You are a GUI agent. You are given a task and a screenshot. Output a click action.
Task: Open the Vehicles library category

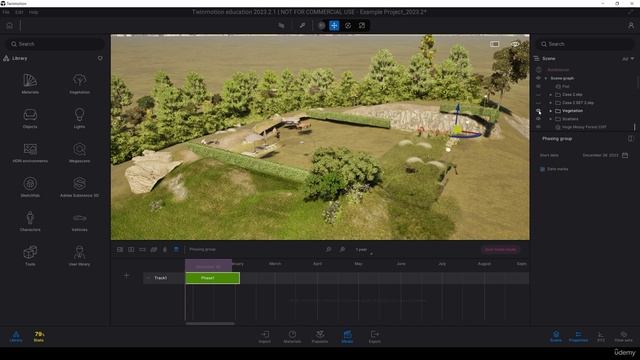(79, 221)
